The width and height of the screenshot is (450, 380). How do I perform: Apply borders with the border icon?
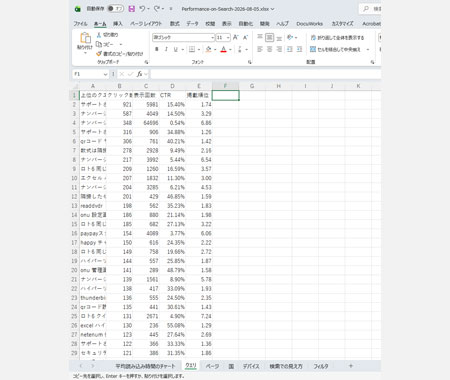pos(192,49)
